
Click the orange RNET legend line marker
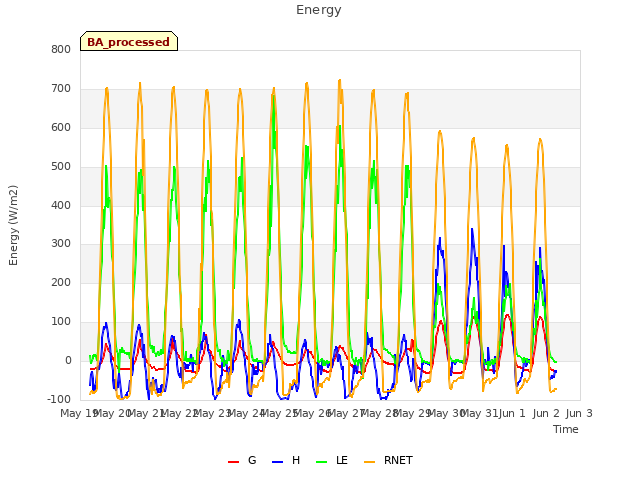coord(369,462)
